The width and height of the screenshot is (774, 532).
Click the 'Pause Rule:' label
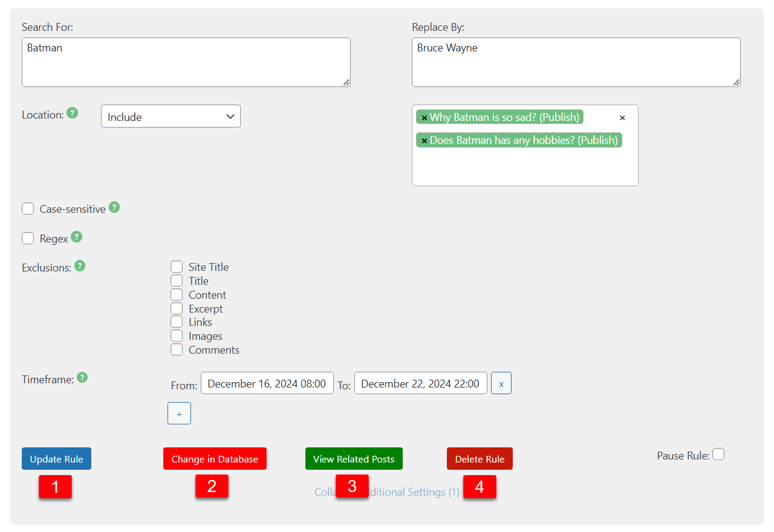(683, 455)
